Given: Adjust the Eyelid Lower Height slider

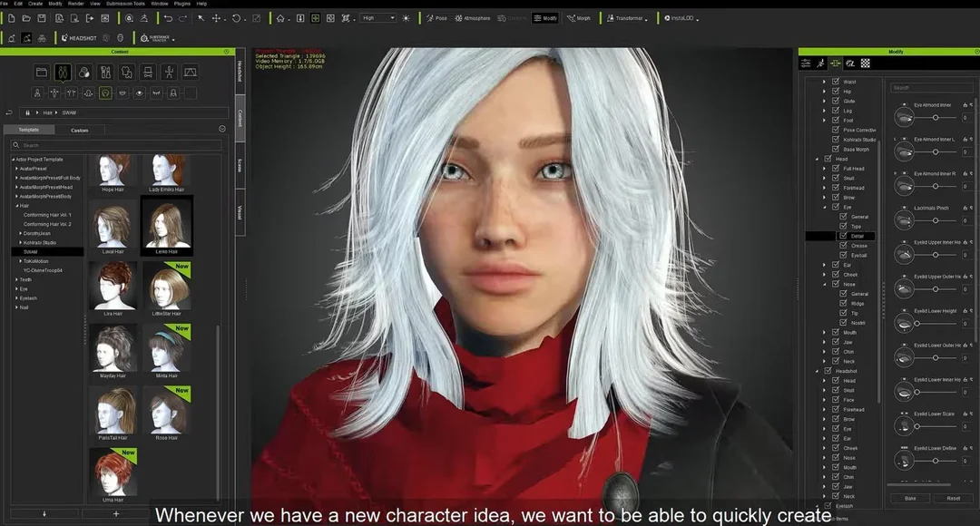Looking at the screenshot, I should click(x=936, y=323).
